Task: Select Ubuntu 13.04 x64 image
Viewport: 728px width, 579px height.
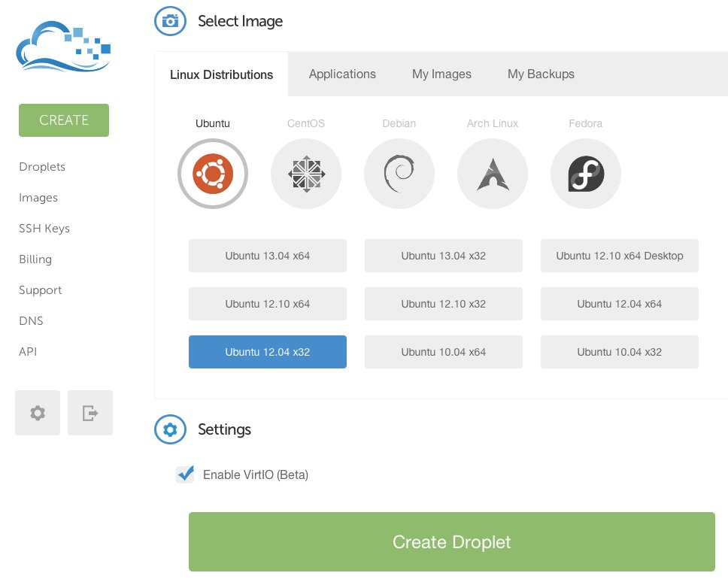Action: [268, 256]
